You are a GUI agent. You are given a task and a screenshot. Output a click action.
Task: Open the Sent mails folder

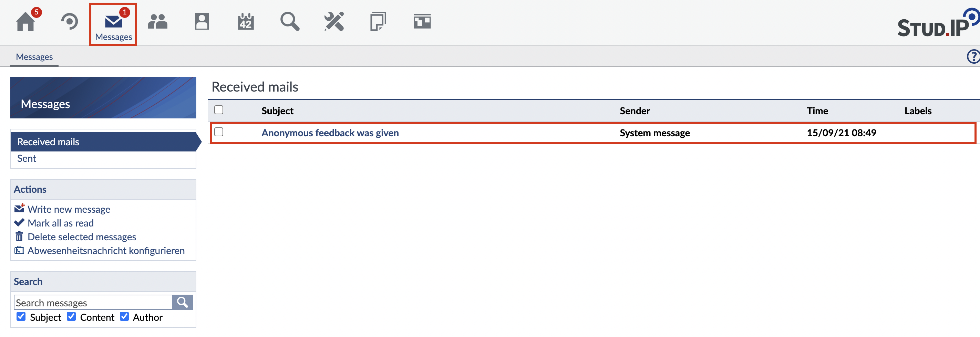pos(27,159)
